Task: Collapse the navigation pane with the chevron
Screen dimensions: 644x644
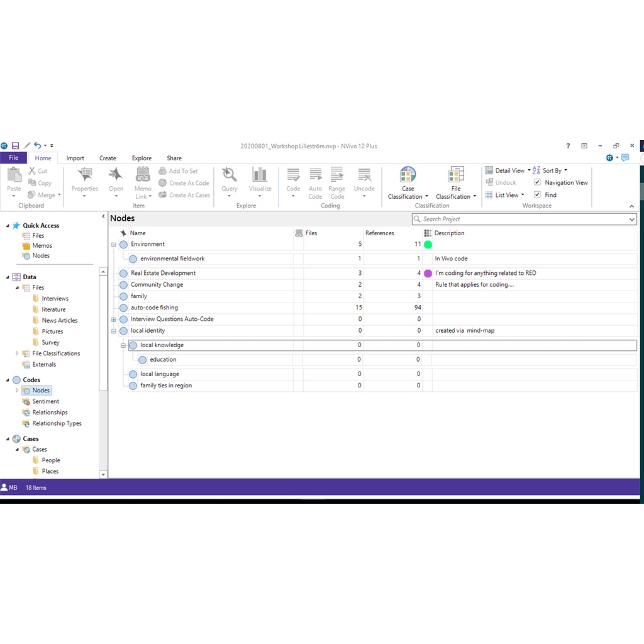Action: (103, 216)
